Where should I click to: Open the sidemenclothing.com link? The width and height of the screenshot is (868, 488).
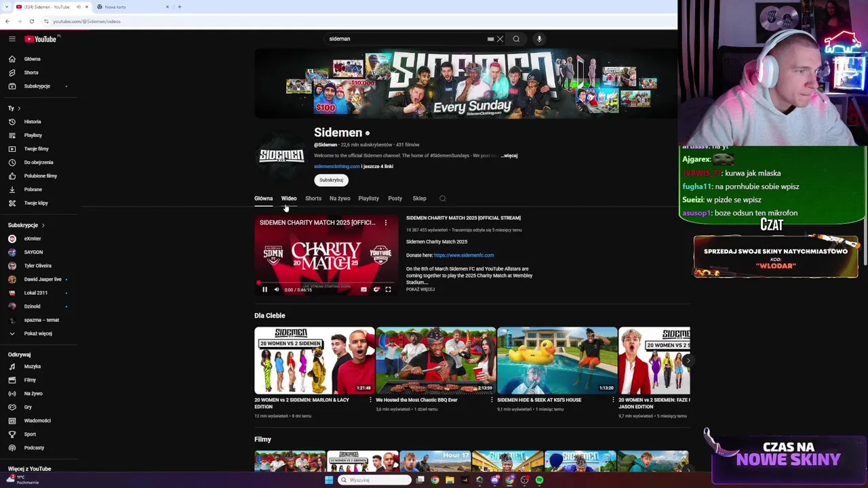pos(337,166)
